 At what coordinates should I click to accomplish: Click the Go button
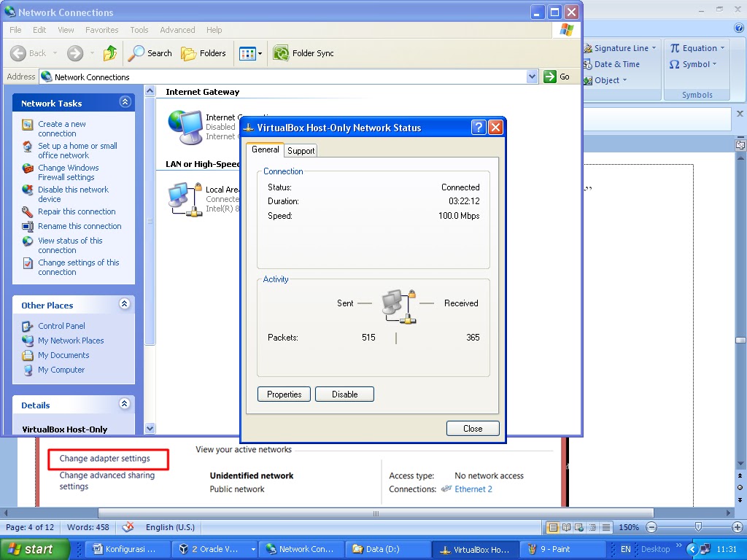[557, 76]
